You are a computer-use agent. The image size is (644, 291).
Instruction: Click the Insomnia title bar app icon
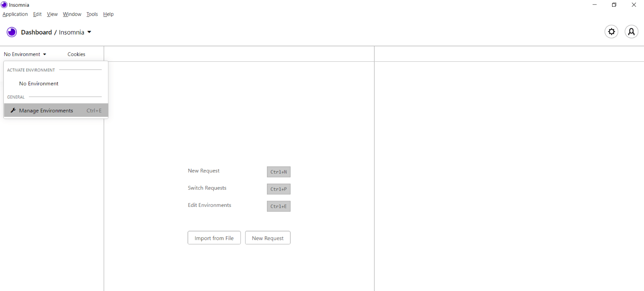pyautogui.click(x=4, y=5)
